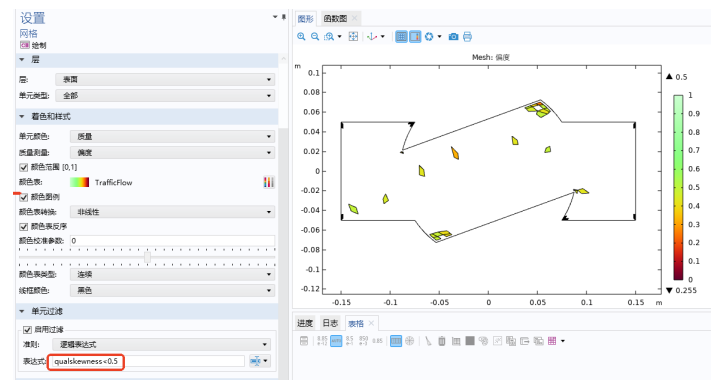This screenshot has height=386, width=716.
Task: Toggle the 颜色图例 checkbox
Action: tap(24, 197)
